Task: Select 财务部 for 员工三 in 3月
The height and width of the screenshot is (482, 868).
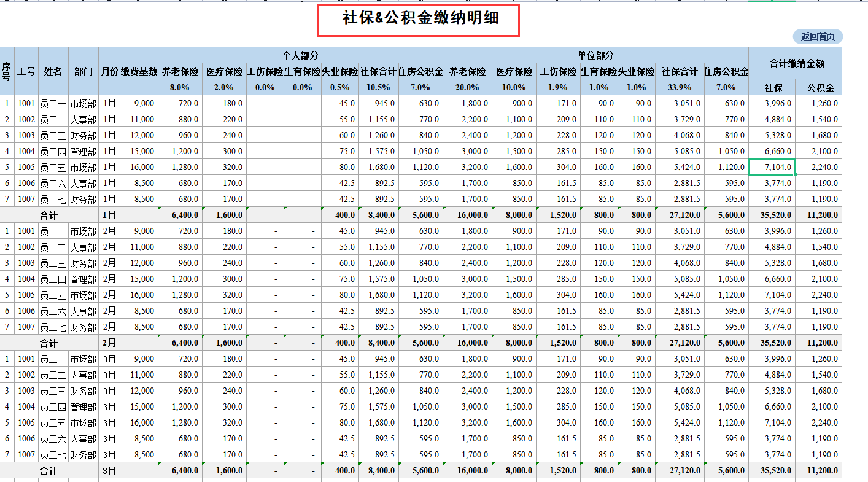Action: coord(83,391)
